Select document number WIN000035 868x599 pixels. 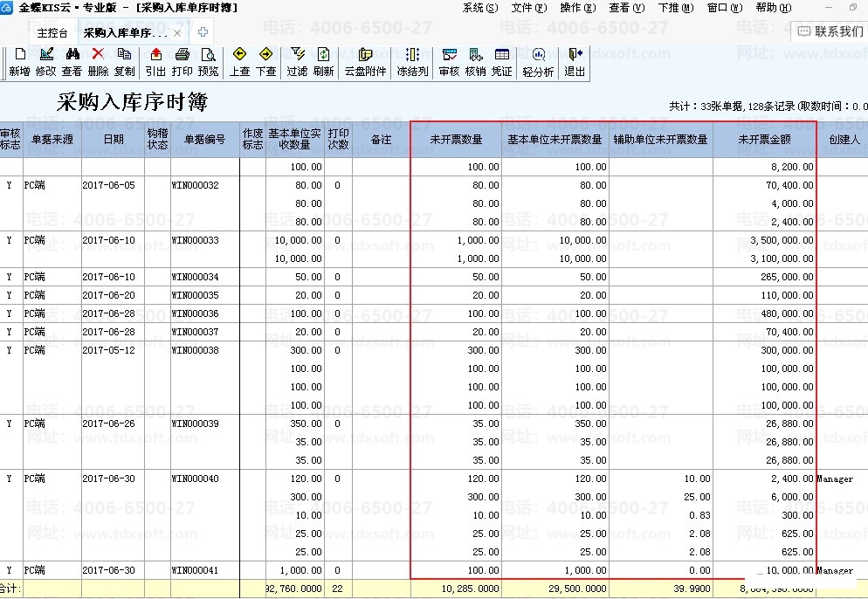(x=195, y=295)
